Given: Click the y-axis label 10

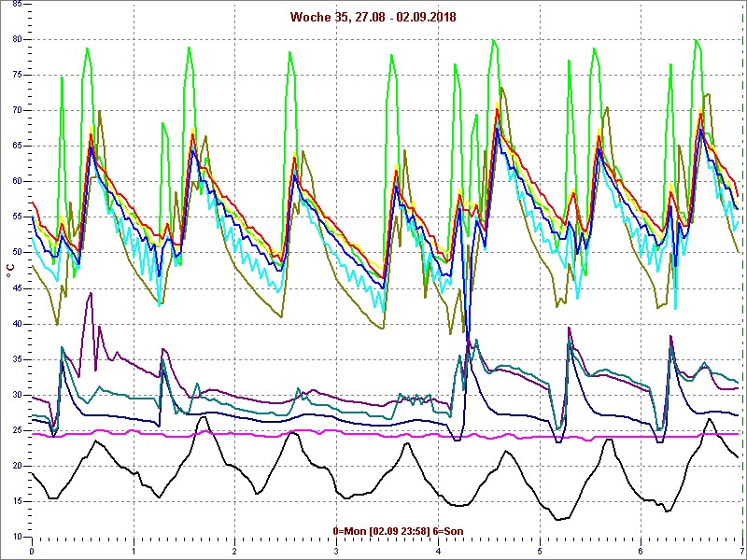Looking at the screenshot, I should coord(17,538).
